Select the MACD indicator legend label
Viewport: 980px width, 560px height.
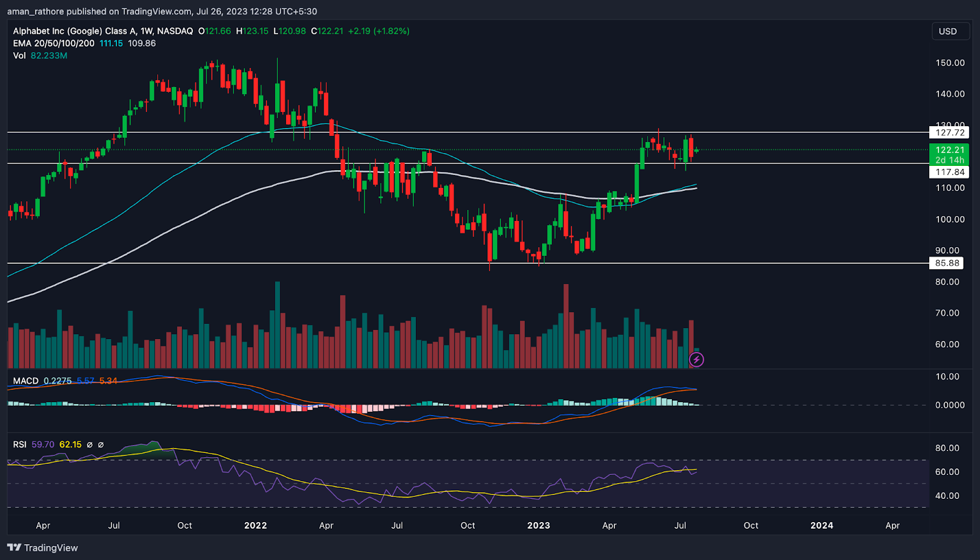26,381
